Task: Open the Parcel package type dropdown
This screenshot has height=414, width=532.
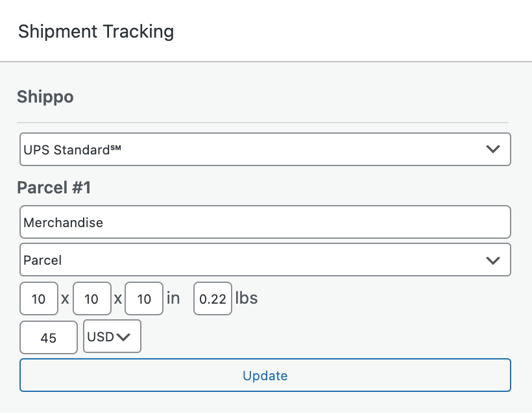Action: tap(265, 260)
